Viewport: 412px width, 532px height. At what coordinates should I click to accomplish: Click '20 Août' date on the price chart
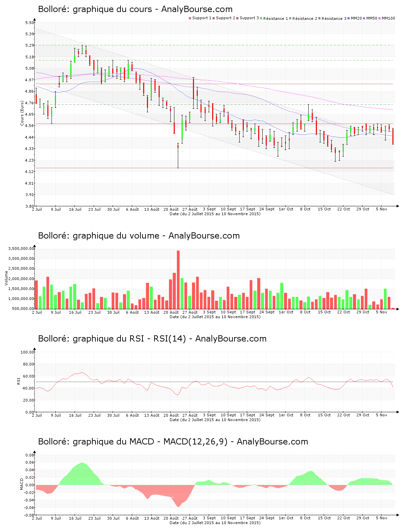171,209
